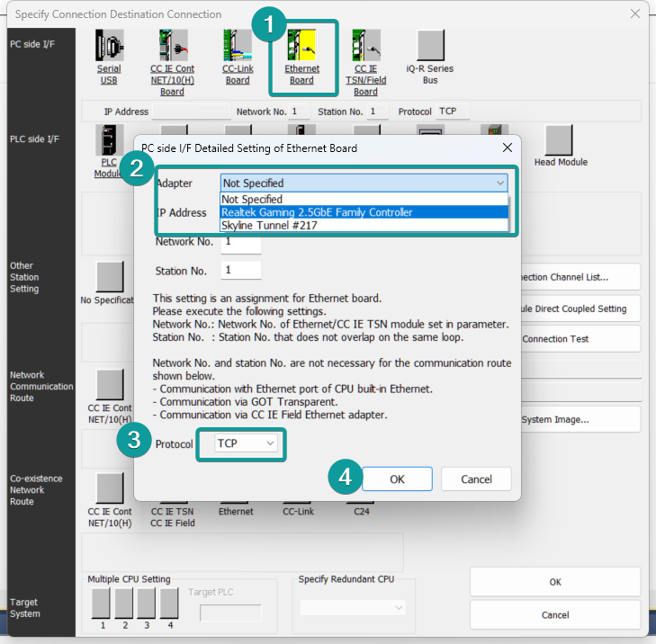Choose Not Specified in adapter list
656x644 pixels.
364,199
